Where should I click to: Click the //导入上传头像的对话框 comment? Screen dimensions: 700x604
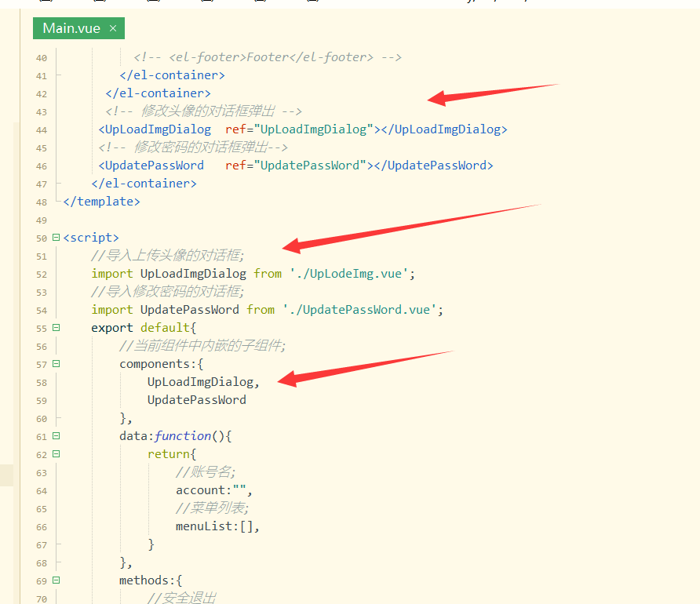click(x=167, y=256)
